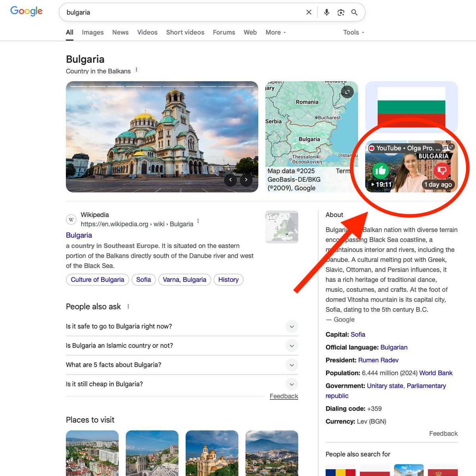
Task: Open the Short videos tab
Action: (185, 33)
